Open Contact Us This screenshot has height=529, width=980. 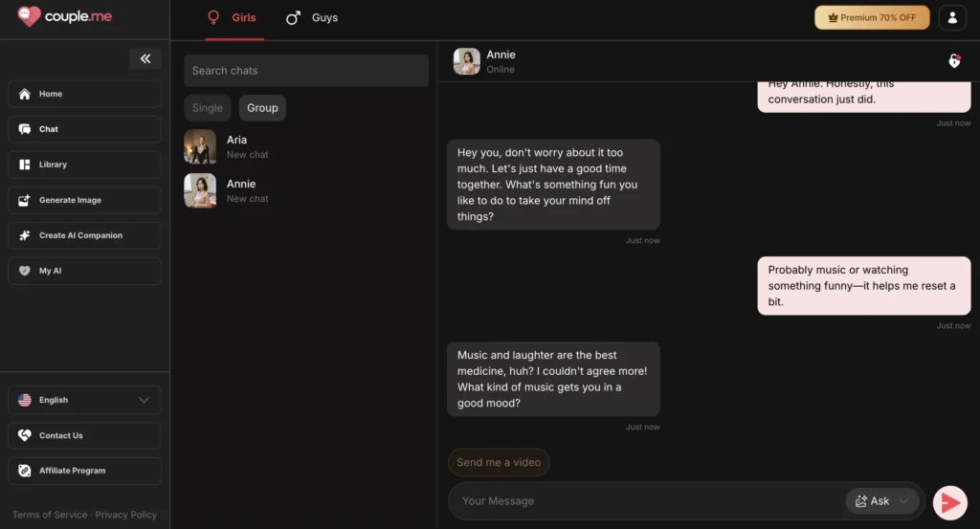(84, 435)
